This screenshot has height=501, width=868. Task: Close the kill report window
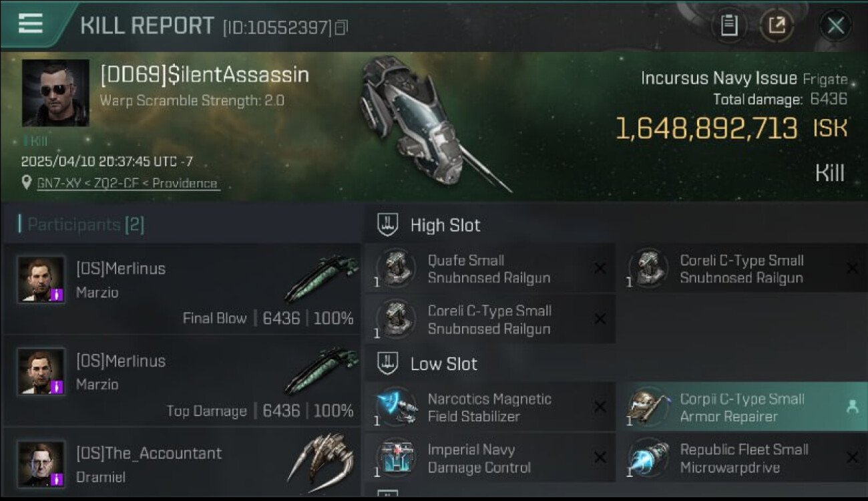click(x=835, y=26)
